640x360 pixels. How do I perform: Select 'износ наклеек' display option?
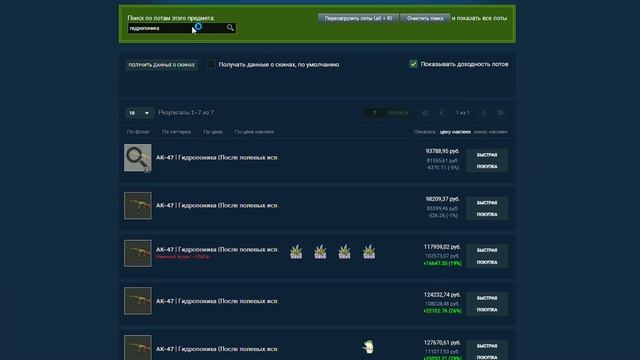(491, 132)
